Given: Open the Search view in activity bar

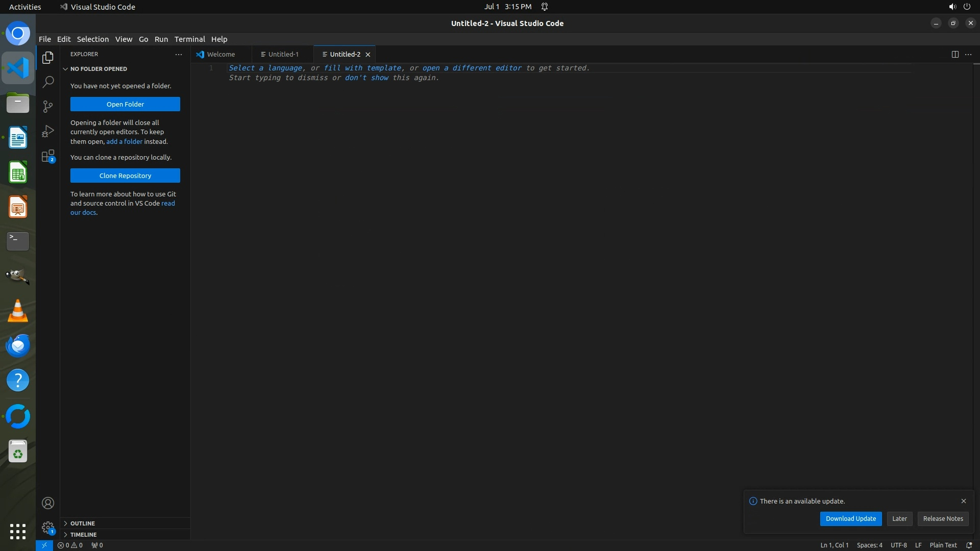Looking at the screenshot, I should coord(48,82).
